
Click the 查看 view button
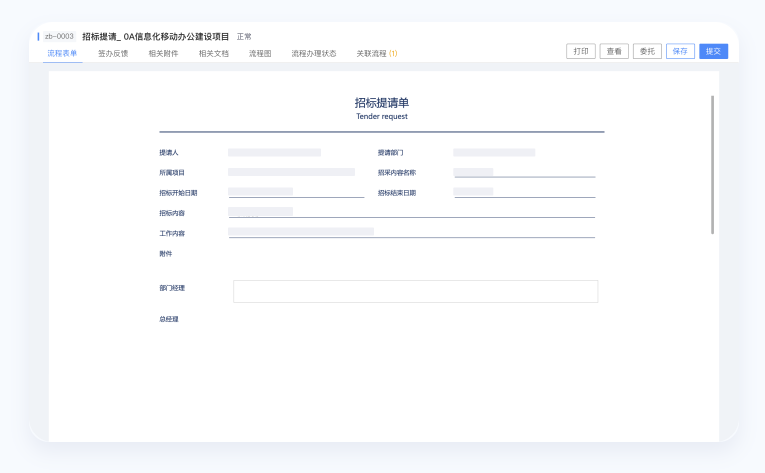pos(614,51)
